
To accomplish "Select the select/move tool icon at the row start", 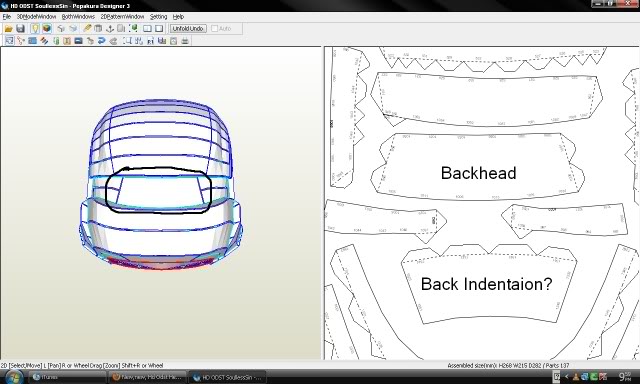I will [x=9, y=41].
